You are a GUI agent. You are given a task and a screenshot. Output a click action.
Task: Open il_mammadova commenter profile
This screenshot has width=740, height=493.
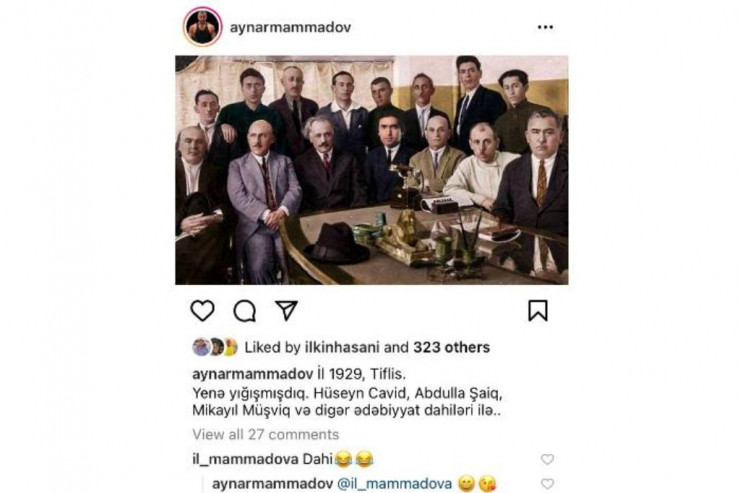click(x=245, y=459)
